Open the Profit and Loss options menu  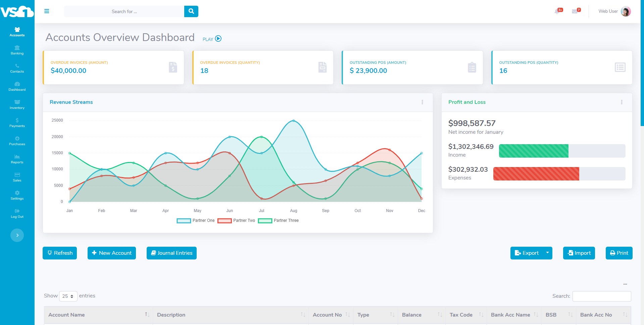622,102
